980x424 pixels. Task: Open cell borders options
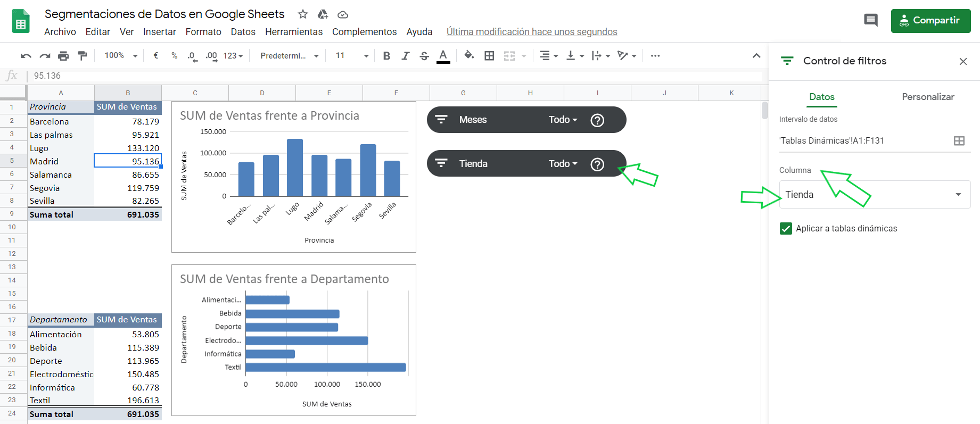(x=489, y=56)
